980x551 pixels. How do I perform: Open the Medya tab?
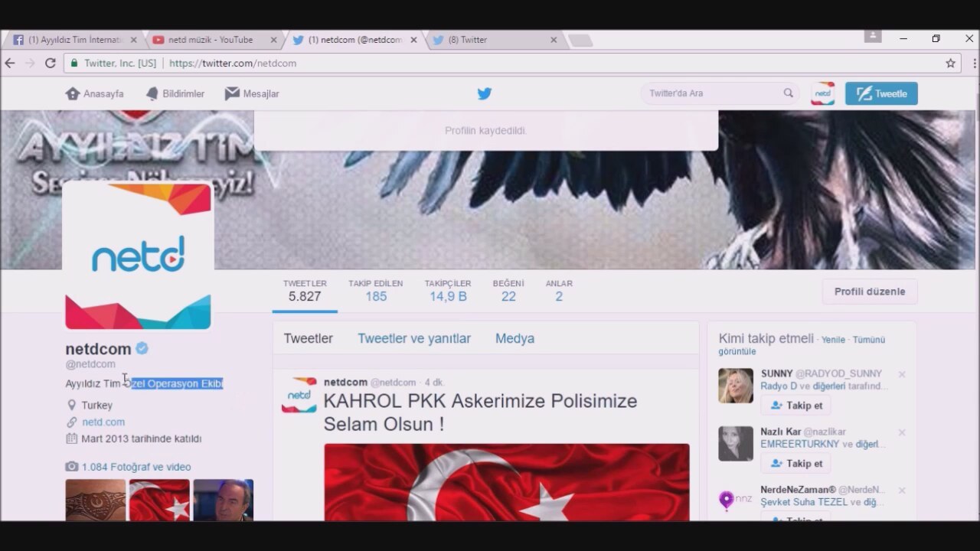(514, 338)
